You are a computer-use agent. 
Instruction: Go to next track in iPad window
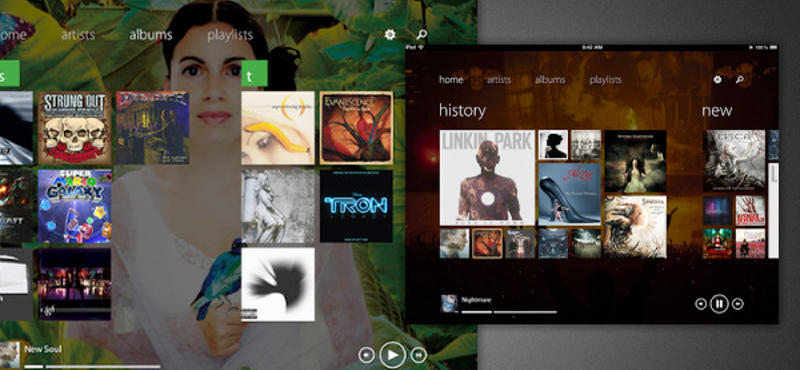click(x=737, y=304)
